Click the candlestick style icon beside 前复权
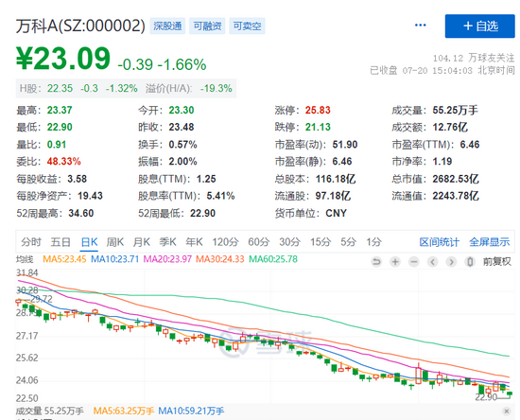Screen dimensions: 520x420 click(x=470, y=262)
